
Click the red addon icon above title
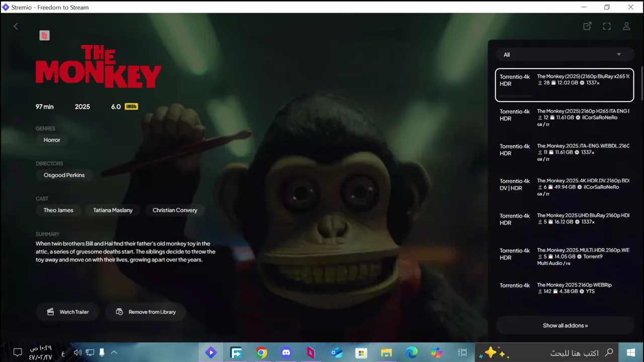click(44, 36)
